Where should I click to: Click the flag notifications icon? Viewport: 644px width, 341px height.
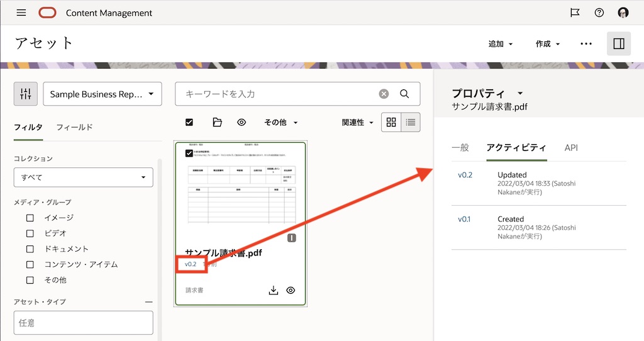coord(575,13)
